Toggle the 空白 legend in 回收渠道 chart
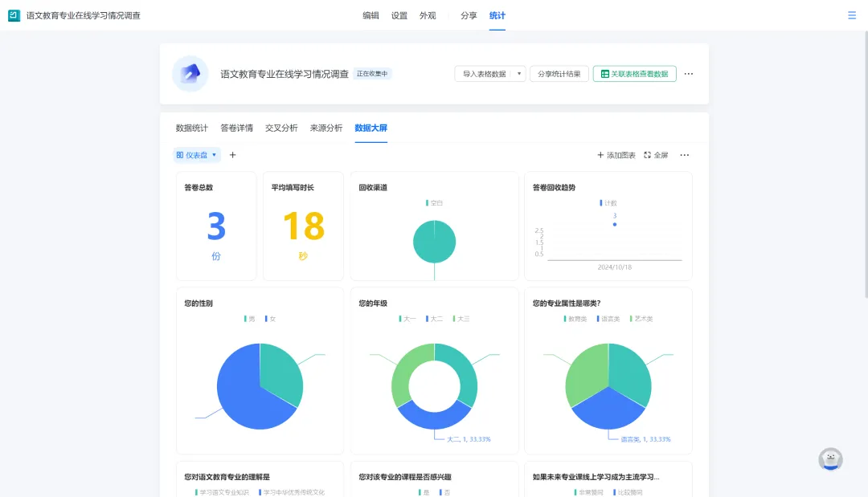868x497 pixels. 435,203
